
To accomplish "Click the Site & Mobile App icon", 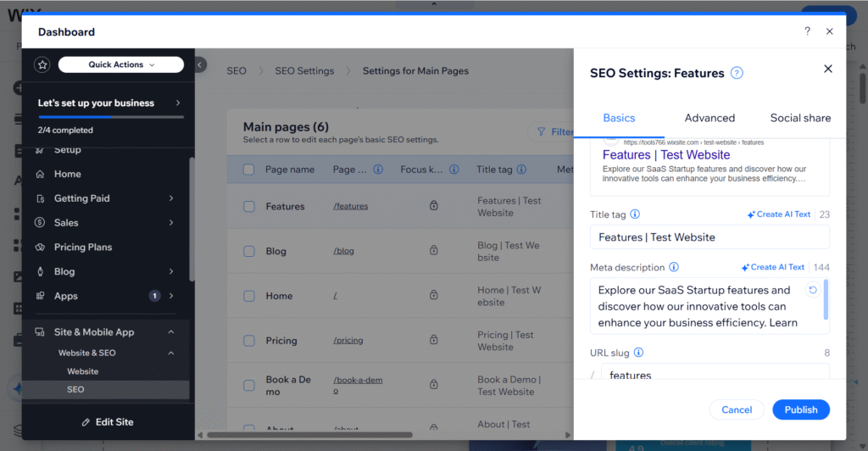I will click(40, 332).
